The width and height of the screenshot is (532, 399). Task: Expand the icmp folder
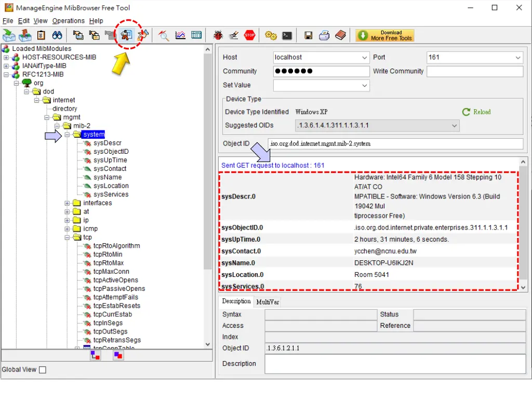pos(67,229)
